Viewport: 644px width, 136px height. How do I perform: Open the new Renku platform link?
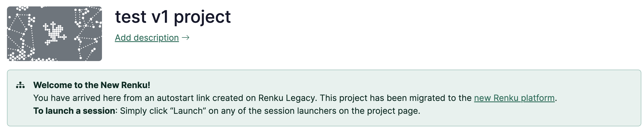pyautogui.click(x=514, y=98)
